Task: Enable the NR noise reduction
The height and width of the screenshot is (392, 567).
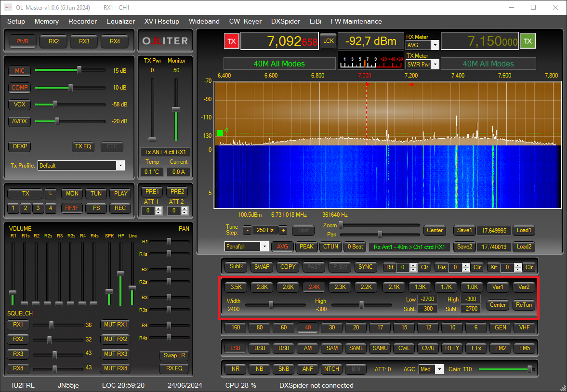Action: click(235, 369)
